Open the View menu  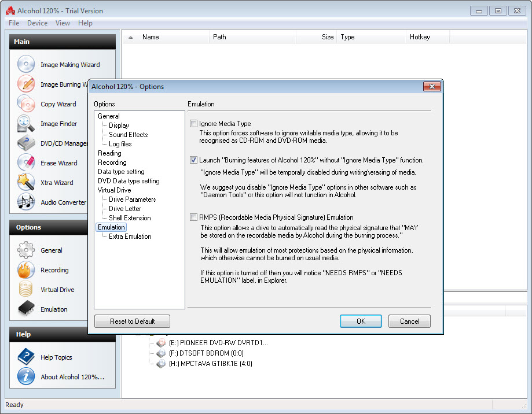click(63, 23)
